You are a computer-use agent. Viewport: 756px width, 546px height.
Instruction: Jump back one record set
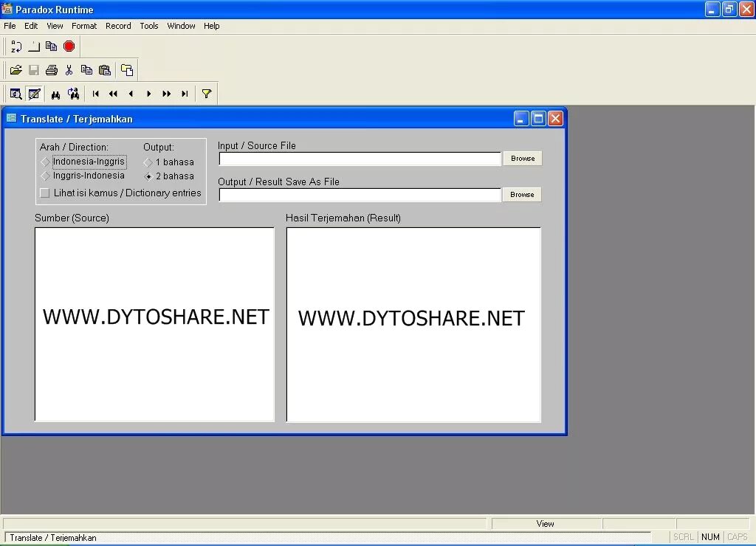point(113,94)
